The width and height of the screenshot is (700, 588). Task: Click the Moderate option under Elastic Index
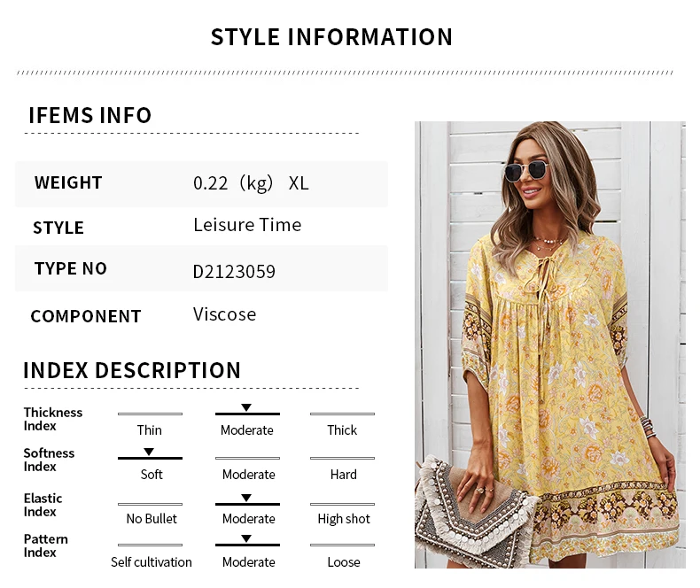(249, 519)
